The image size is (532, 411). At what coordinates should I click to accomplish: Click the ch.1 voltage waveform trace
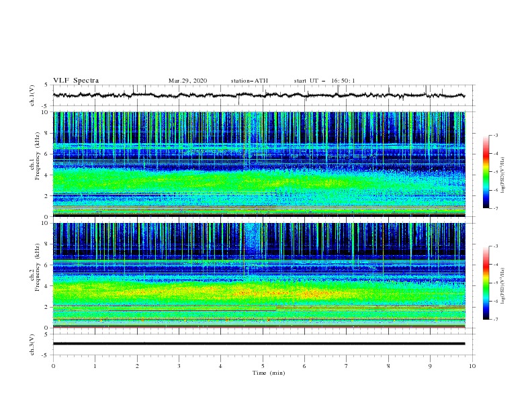point(259,95)
